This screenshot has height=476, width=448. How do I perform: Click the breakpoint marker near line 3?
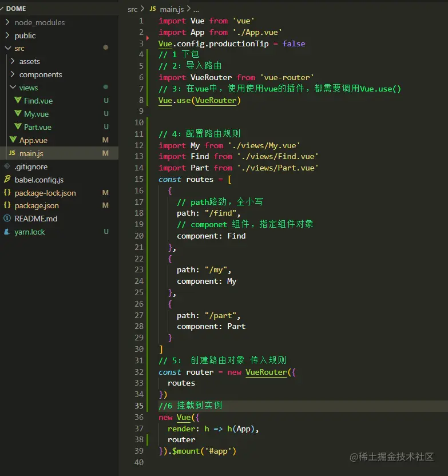click(x=148, y=38)
